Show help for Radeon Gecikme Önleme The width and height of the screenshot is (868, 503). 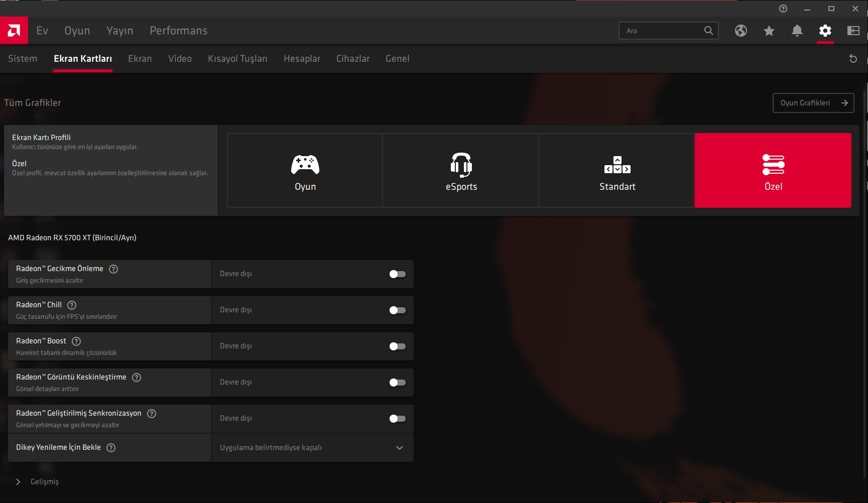113,269
